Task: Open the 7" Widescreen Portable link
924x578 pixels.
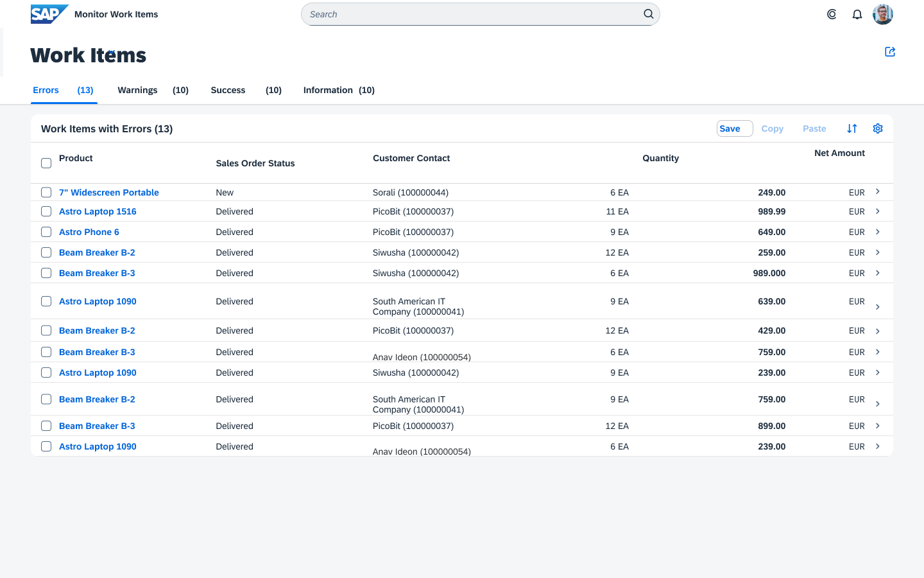Action: click(109, 192)
